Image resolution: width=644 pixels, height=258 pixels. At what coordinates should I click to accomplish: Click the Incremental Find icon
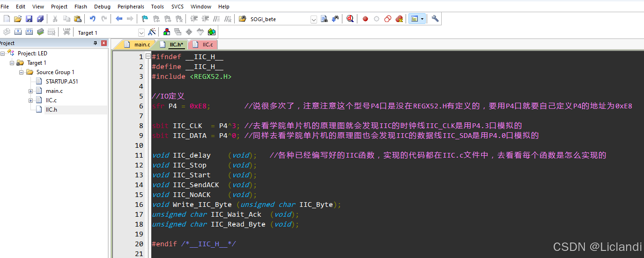pyautogui.click(x=335, y=19)
